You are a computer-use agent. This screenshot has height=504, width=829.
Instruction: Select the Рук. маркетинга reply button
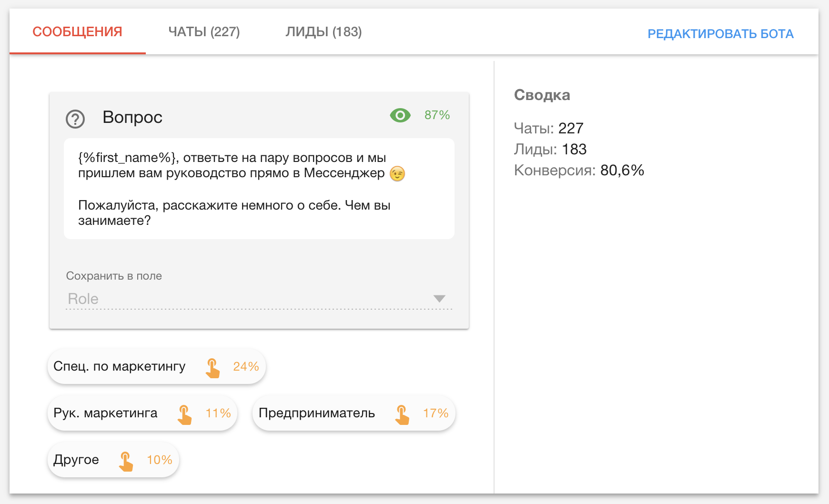pos(142,413)
